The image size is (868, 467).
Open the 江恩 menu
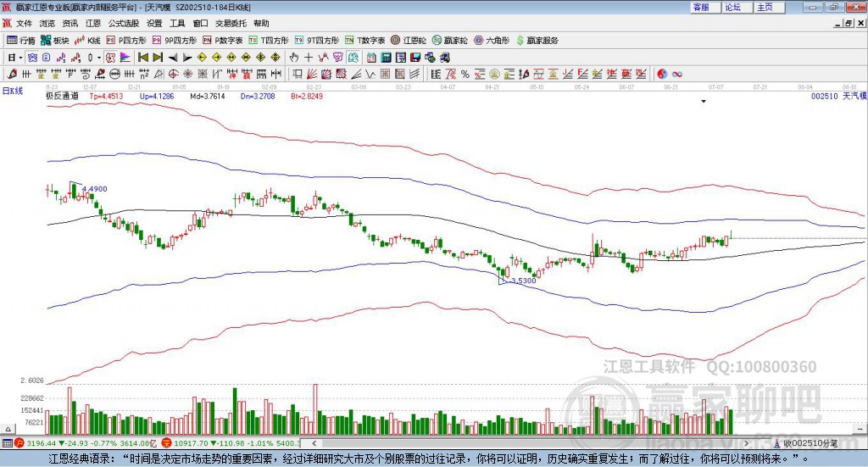pyautogui.click(x=93, y=23)
